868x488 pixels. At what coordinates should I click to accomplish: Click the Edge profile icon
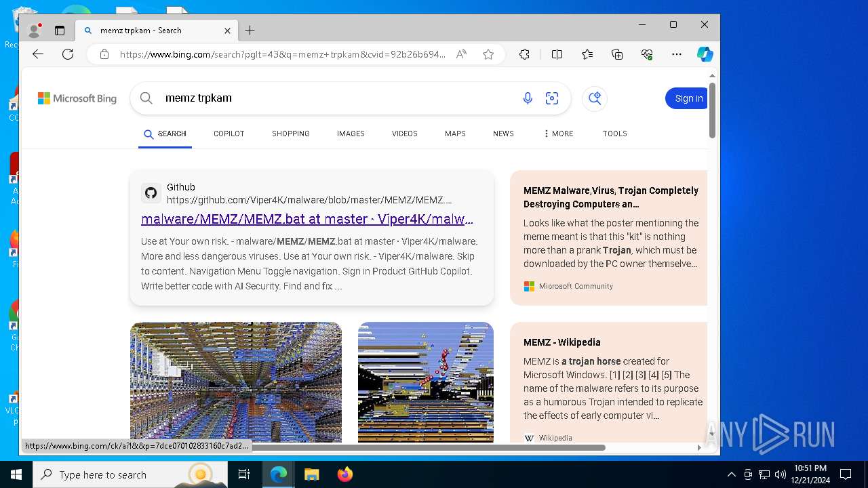34,30
